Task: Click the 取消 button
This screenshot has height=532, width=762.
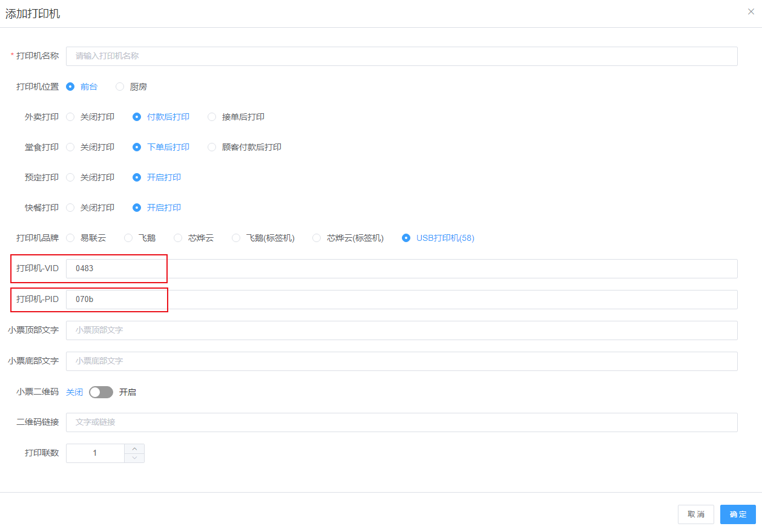Action: point(696,514)
